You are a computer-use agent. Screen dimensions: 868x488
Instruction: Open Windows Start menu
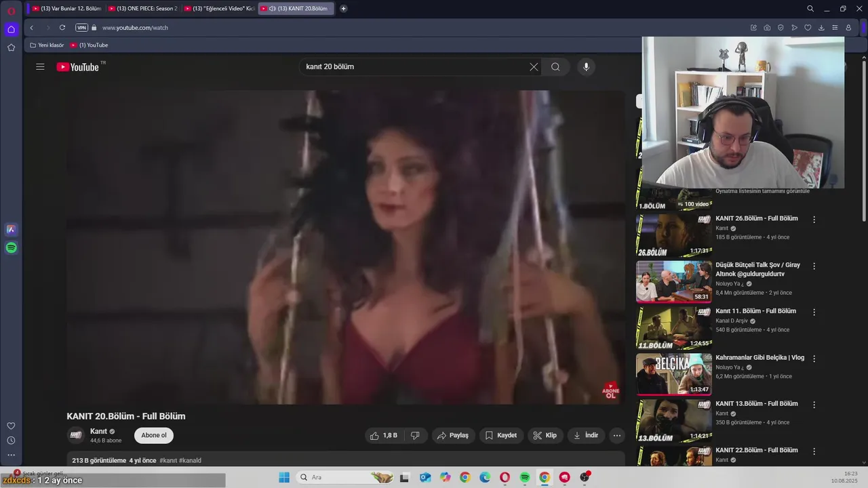[x=283, y=477]
